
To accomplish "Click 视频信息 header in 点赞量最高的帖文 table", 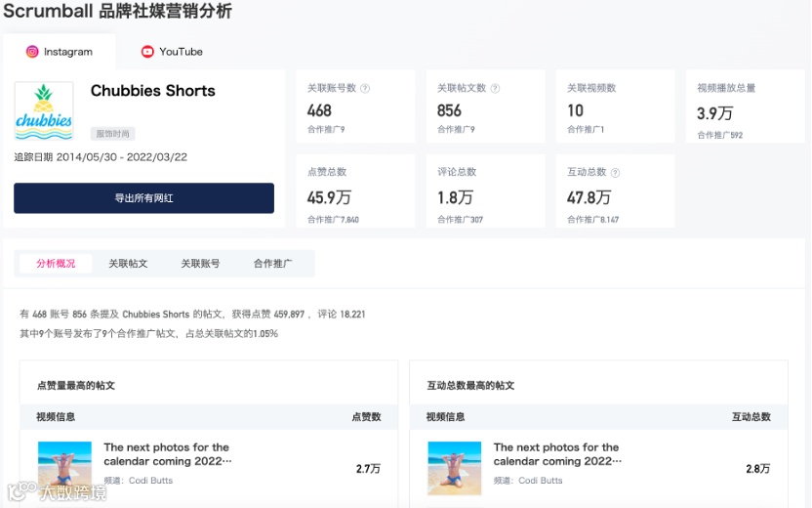I will tap(56, 417).
